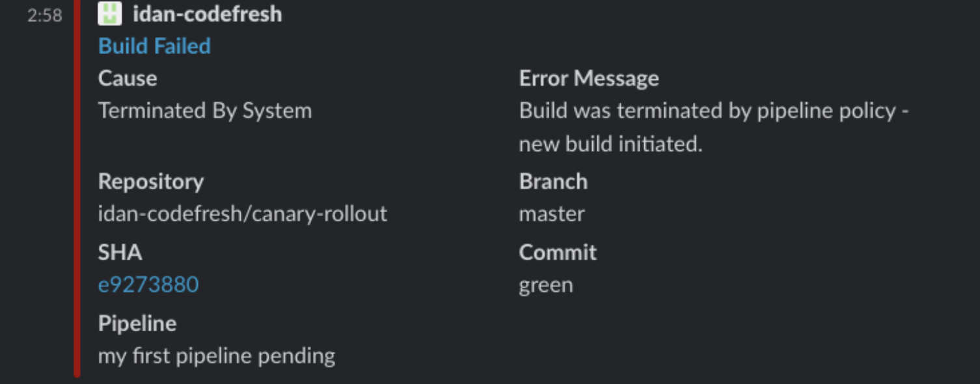Click the idan-codefresh/canary-rollout repository name
Image resolution: width=980 pixels, height=384 pixels.
click(x=243, y=213)
